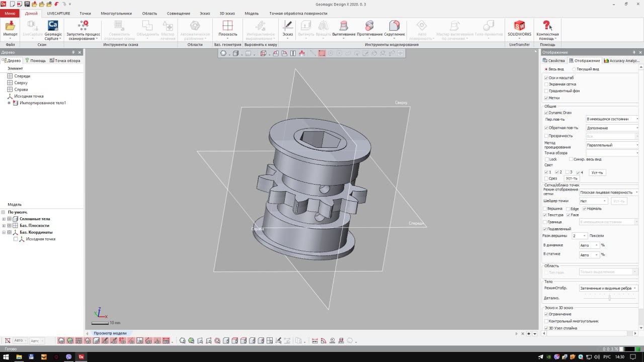644x362 pixels.
Task: Open body display mode (Затененные и видимые ребра) dropdown
Action: (x=608, y=288)
